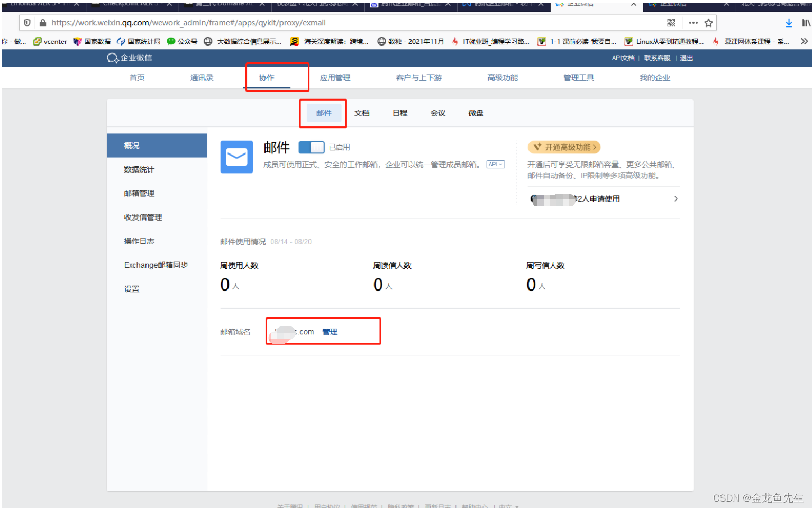
Task: Click the shield privacy icon in address bar
Action: [27, 23]
